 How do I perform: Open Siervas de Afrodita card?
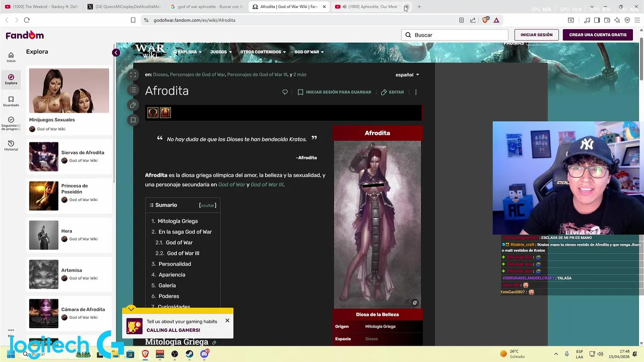coord(69,156)
